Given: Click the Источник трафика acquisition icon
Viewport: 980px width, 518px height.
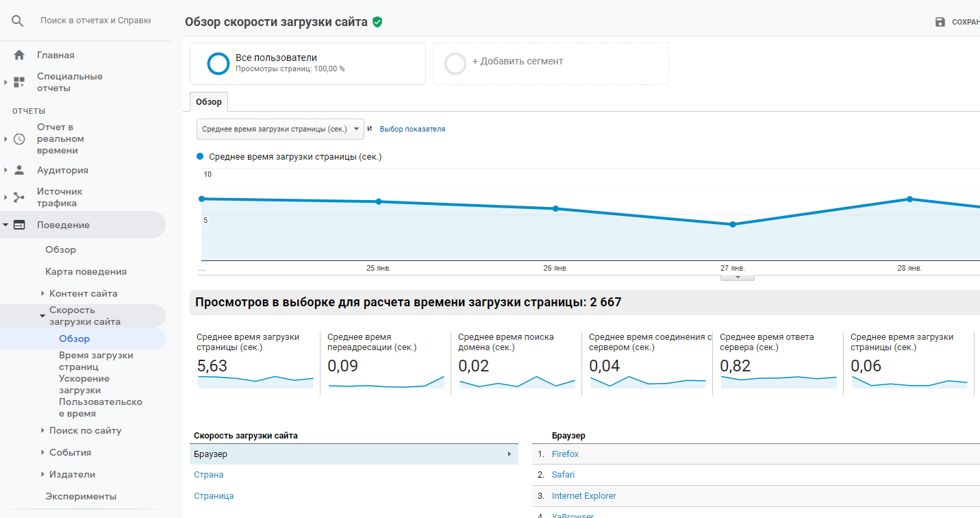Looking at the screenshot, I should 19,197.
